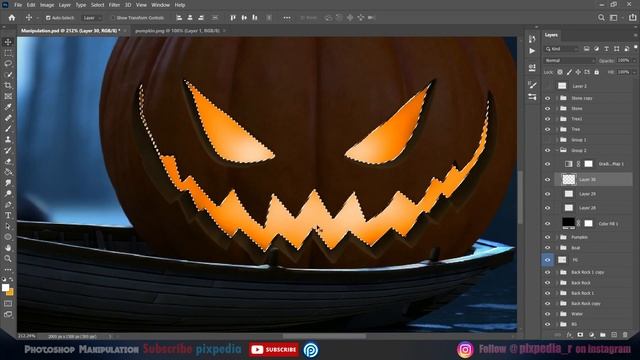
Task: Collapse the Group 2 folder
Action: click(x=557, y=151)
